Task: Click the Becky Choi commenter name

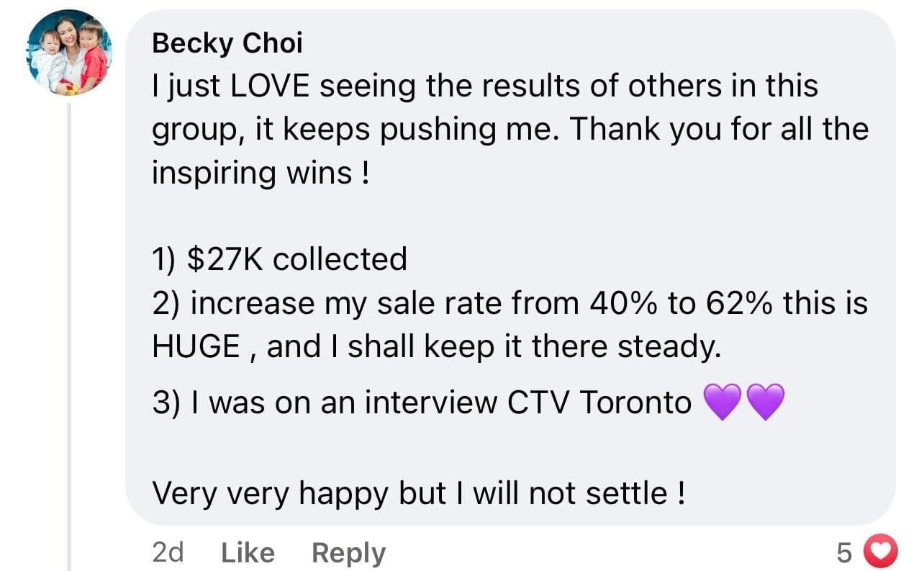Action: [x=227, y=44]
